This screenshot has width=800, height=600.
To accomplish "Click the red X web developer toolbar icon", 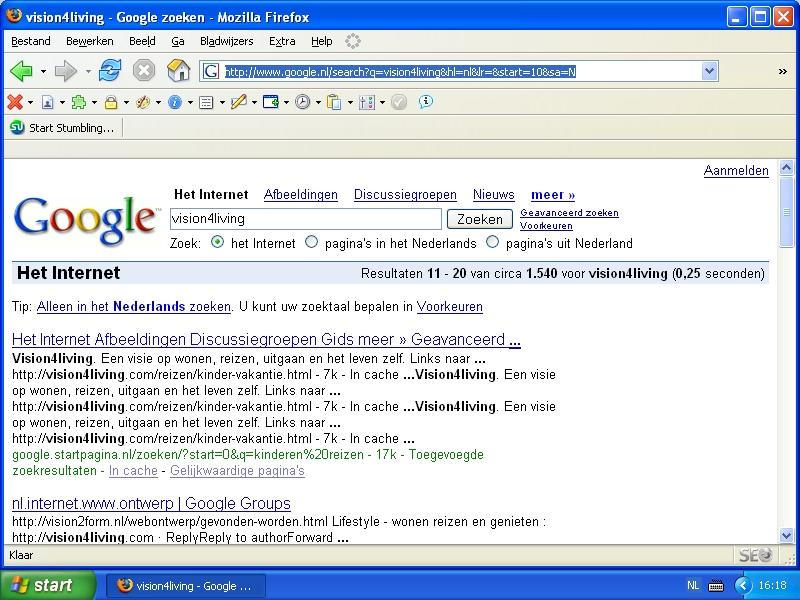I will coord(15,102).
